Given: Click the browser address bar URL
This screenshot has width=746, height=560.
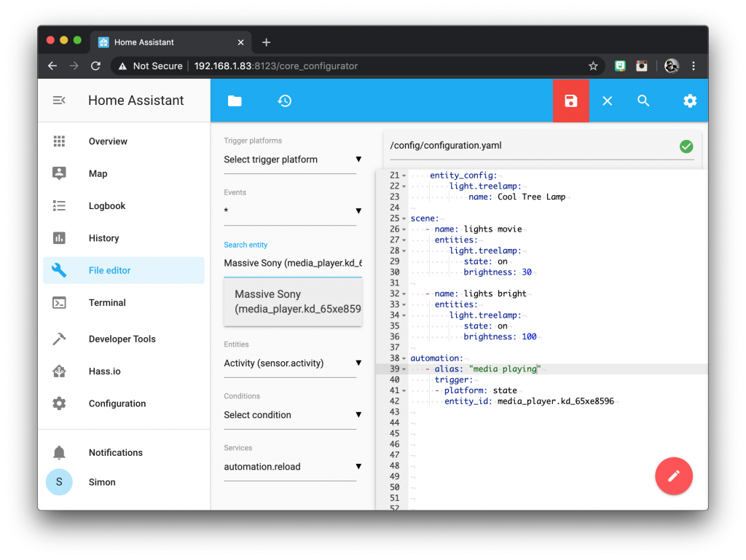Looking at the screenshot, I should tap(276, 66).
